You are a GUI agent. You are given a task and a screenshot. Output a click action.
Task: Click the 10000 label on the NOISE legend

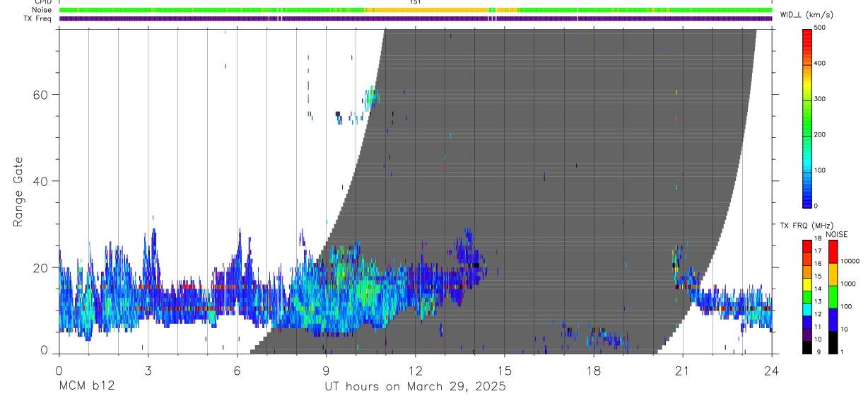850,261
